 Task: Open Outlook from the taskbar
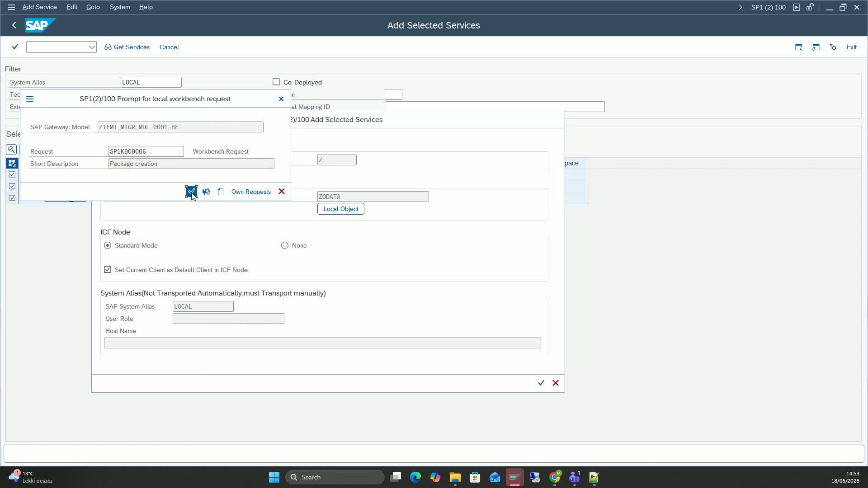coord(495,477)
